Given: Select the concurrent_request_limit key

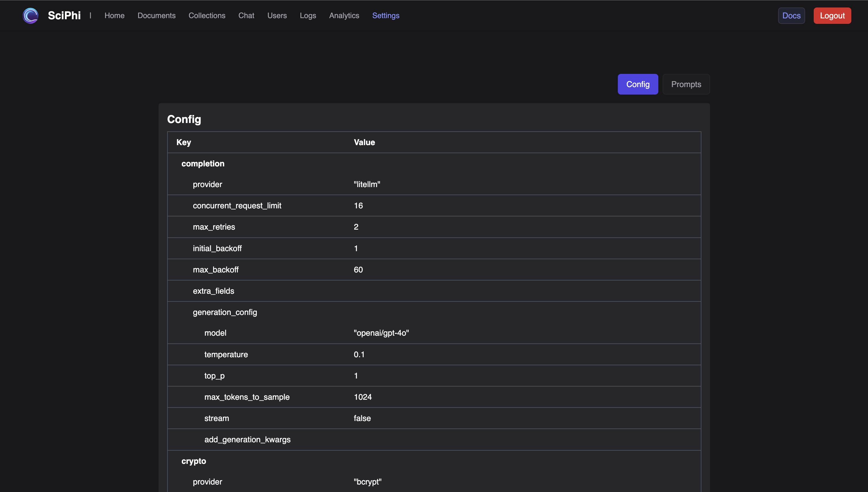Looking at the screenshot, I should point(237,205).
